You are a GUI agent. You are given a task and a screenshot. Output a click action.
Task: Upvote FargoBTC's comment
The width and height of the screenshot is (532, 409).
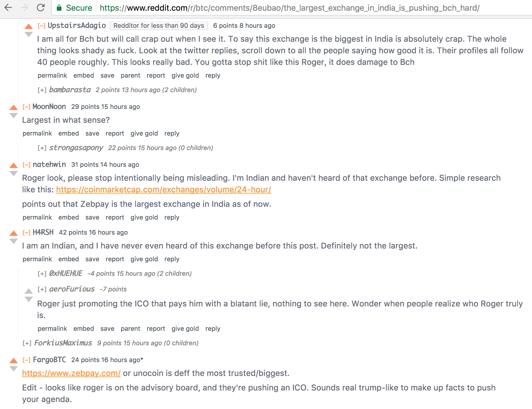click(x=14, y=361)
